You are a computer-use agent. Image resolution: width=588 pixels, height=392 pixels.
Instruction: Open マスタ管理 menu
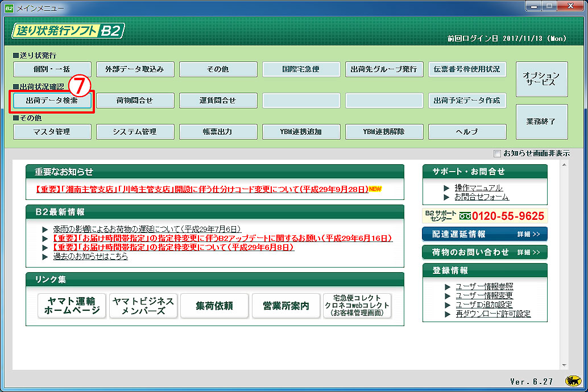point(52,132)
